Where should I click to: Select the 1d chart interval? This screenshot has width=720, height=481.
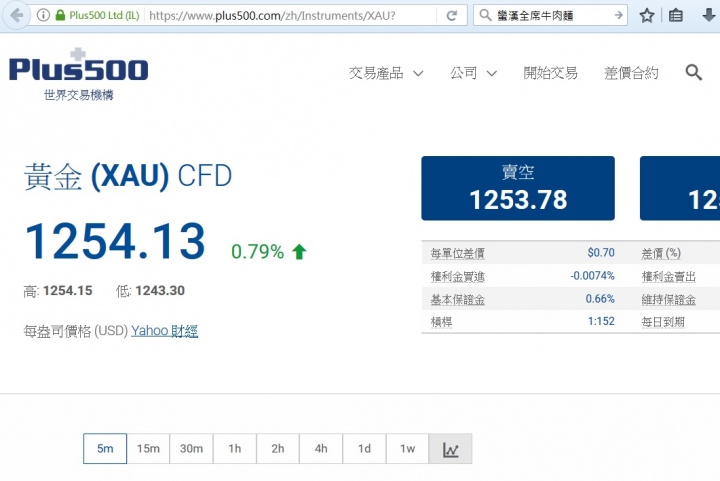[x=364, y=448]
